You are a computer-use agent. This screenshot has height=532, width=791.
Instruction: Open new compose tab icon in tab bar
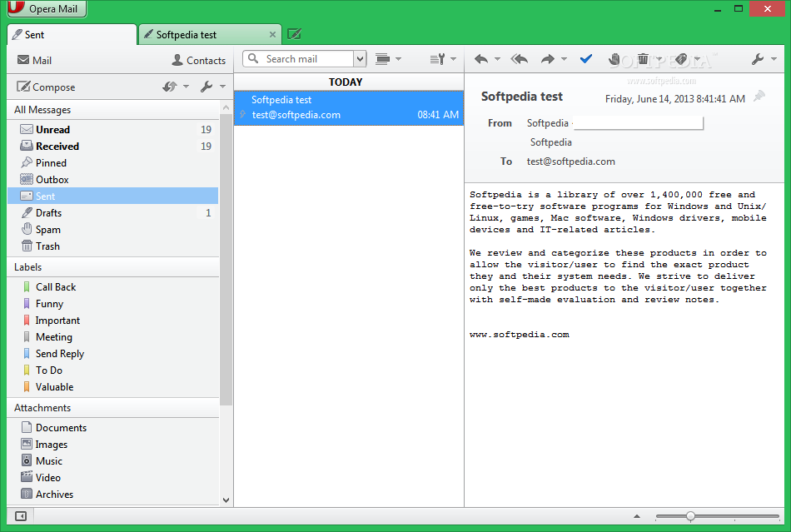pyautogui.click(x=294, y=34)
